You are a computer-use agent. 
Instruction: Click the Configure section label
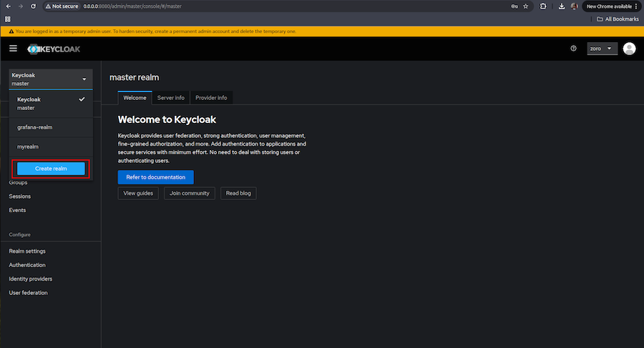[20, 234]
